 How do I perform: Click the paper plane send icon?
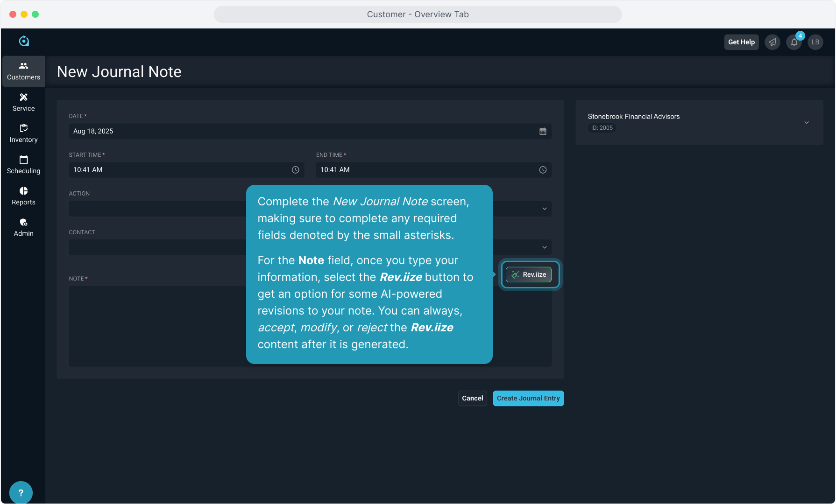(772, 42)
